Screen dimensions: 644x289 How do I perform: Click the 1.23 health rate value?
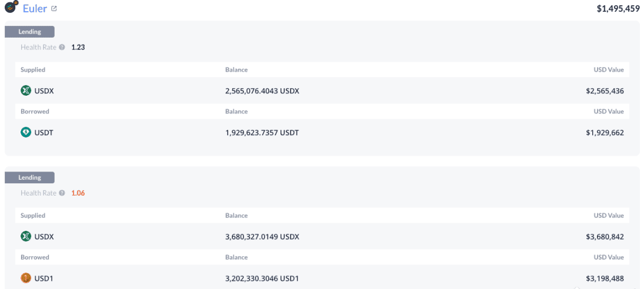78,47
